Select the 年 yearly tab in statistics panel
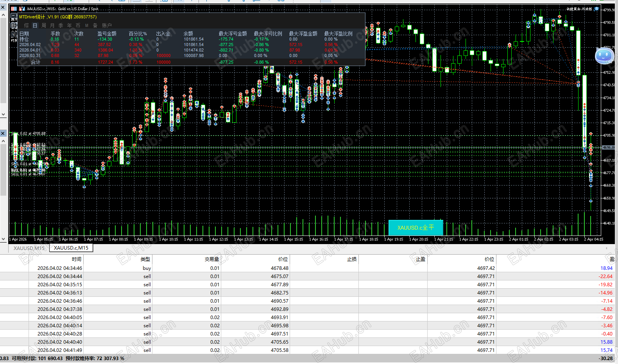The image size is (618, 364). tap(70, 25)
